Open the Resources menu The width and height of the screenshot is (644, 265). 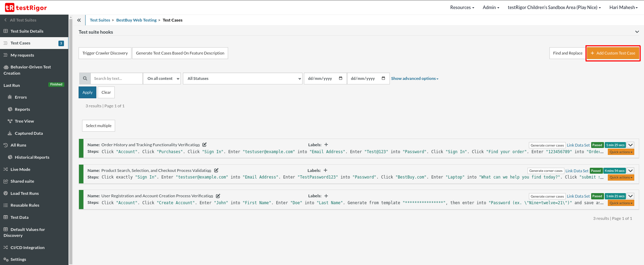coord(462,7)
